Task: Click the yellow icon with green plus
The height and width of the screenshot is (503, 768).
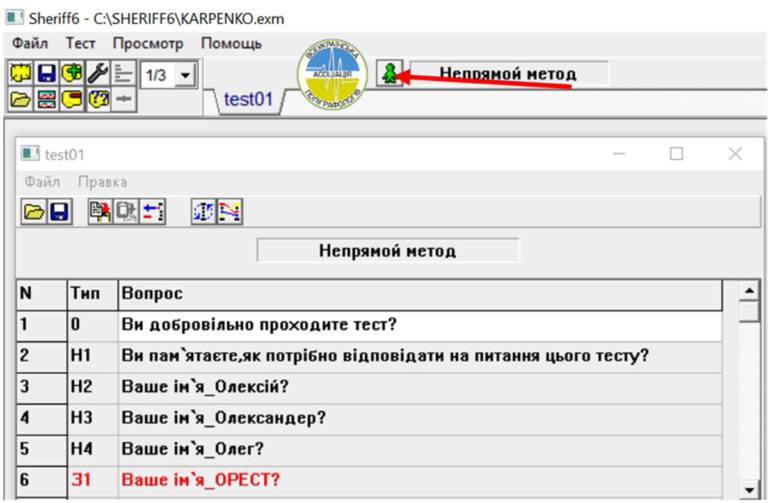Action: pyautogui.click(x=71, y=74)
